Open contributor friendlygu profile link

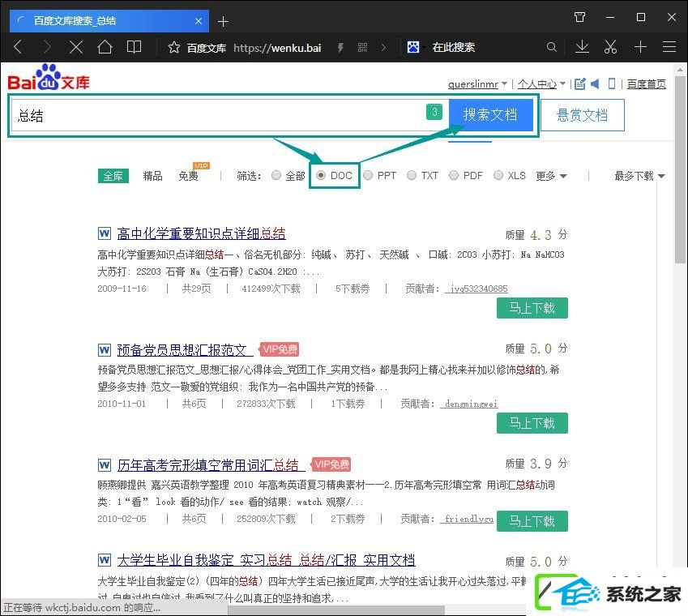click(467, 519)
